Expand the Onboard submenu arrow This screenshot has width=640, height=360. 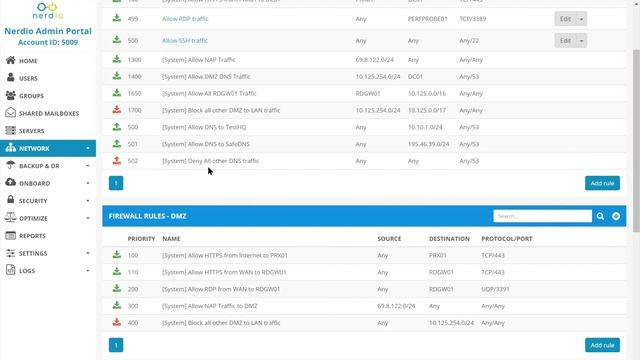(88, 183)
